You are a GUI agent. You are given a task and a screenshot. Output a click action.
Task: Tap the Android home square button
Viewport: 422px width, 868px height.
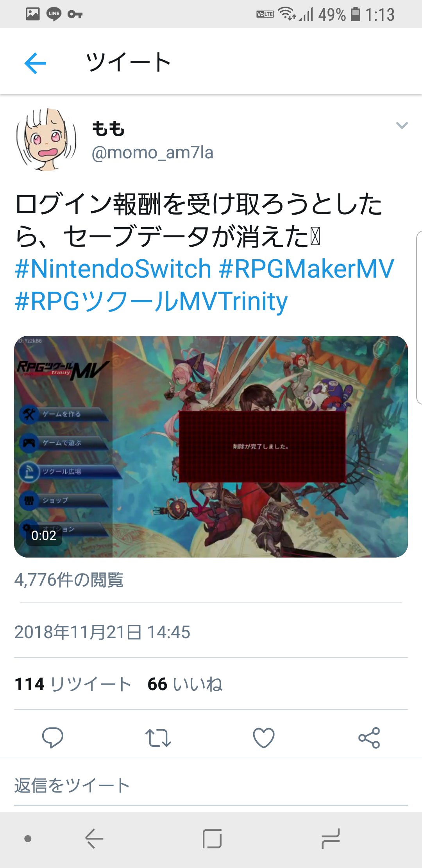[212, 839]
